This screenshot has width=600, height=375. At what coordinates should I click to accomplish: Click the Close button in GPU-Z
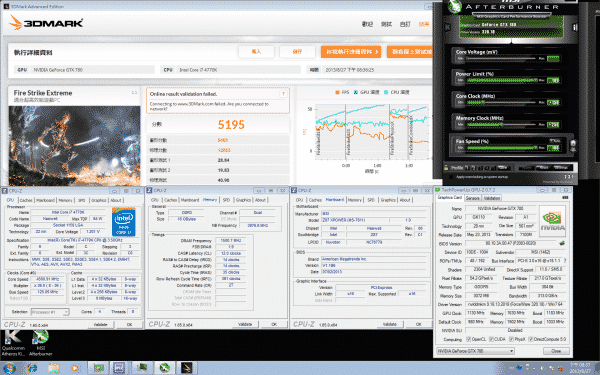tap(556, 351)
